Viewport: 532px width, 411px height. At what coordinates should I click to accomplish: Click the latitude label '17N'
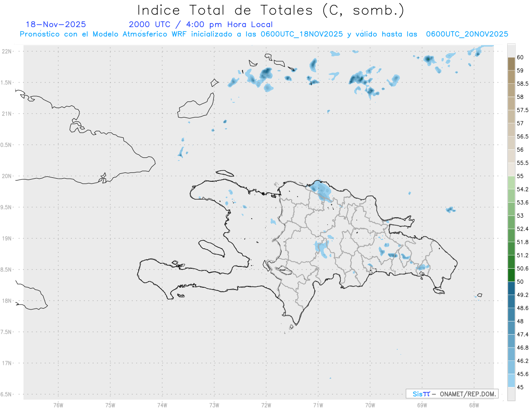(8, 363)
